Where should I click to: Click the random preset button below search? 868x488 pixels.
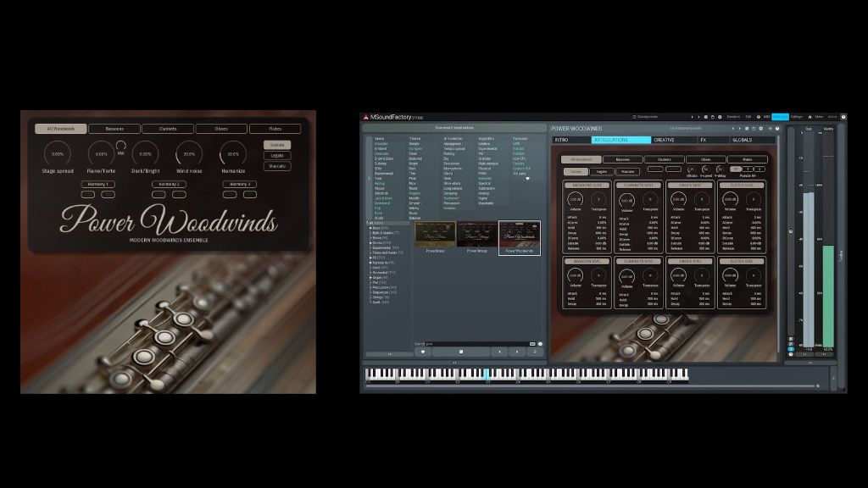[460, 352]
